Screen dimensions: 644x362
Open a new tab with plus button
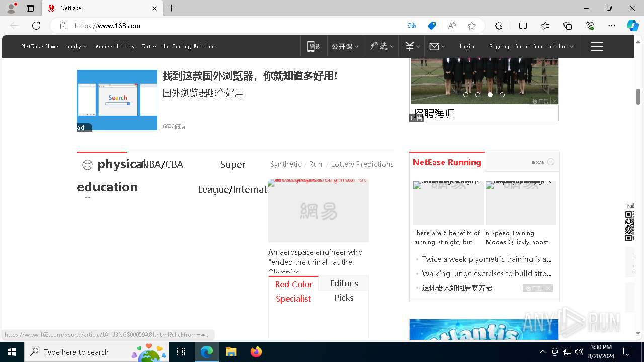[172, 8]
